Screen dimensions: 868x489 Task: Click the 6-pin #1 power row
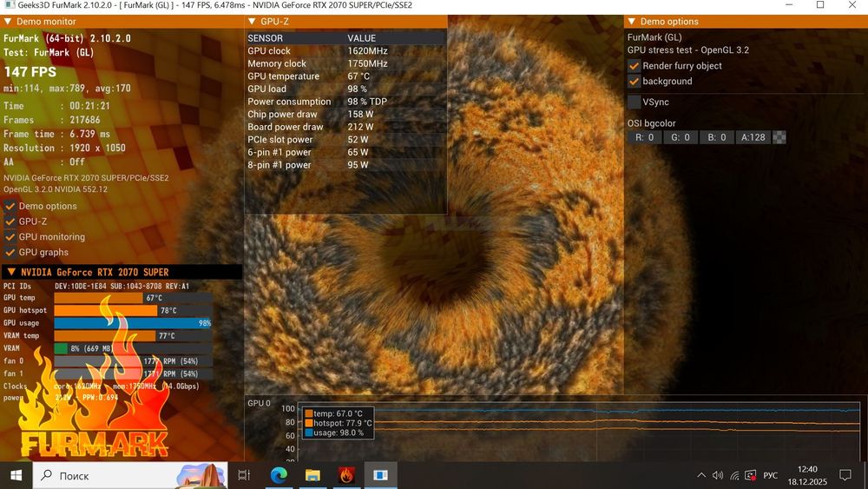(x=345, y=152)
